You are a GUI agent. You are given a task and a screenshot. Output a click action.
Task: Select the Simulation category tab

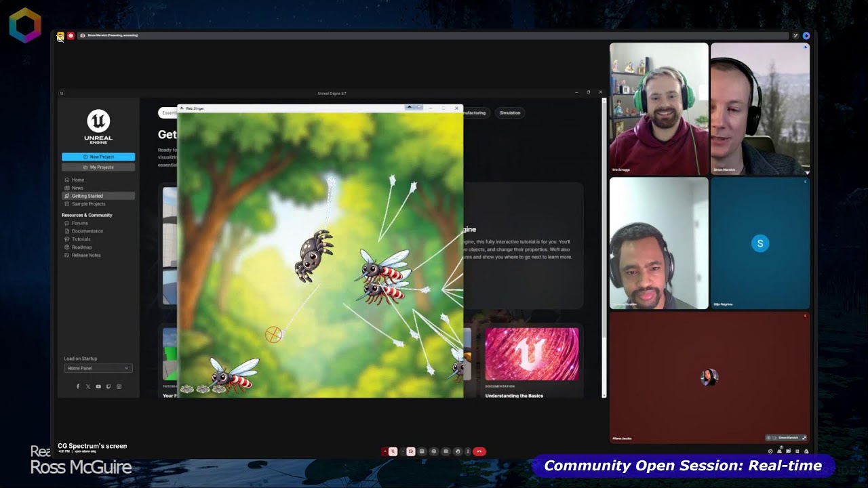510,113
